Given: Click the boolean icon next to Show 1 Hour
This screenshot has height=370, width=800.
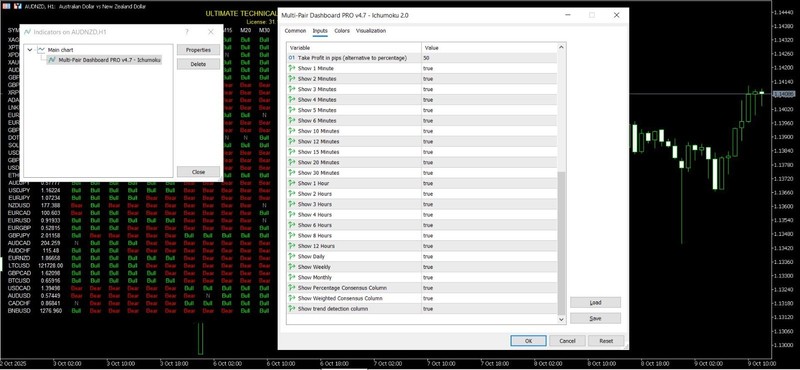Looking at the screenshot, I should [292, 183].
